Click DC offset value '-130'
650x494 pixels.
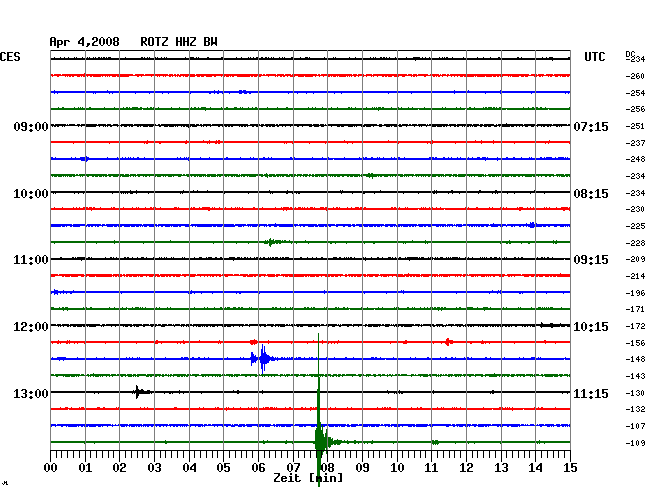(x=635, y=393)
